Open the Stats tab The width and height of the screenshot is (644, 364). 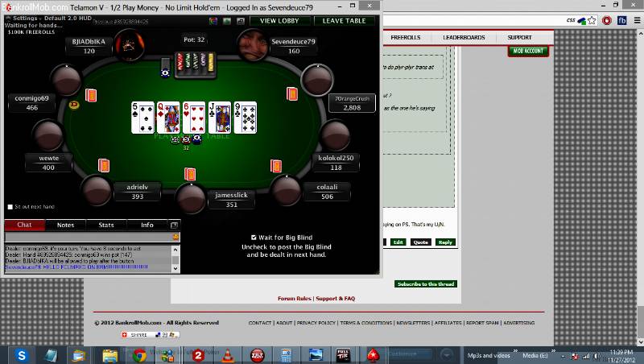pyautogui.click(x=106, y=225)
